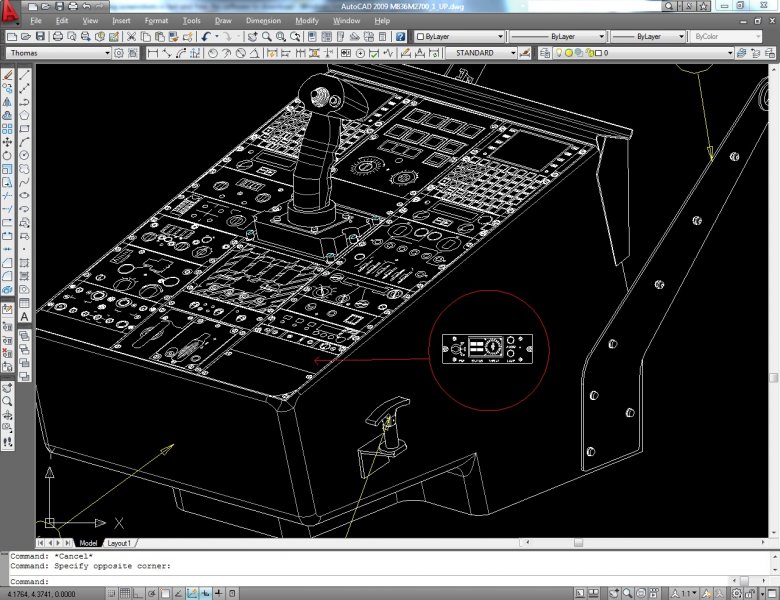Toggle Ortho mode in status bar
This screenshot has width=780, height=600.
coord(138,594)
